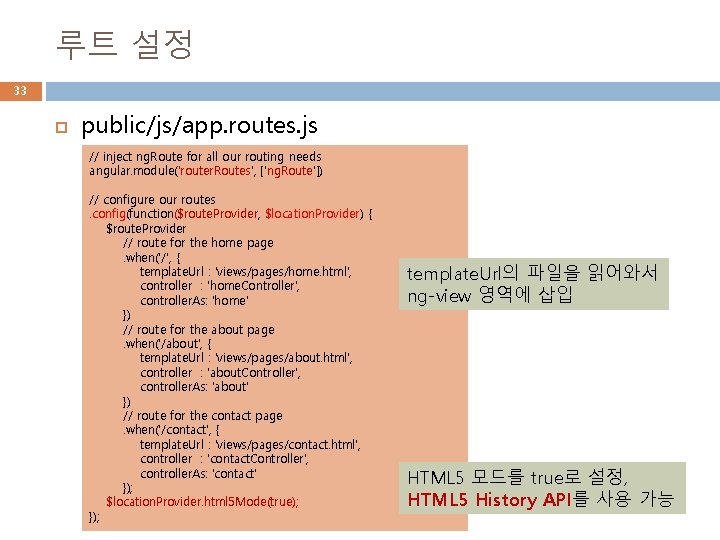Click the callout 'HTML5 모드를 true로 설정,'
720x540 pixels.
pos(518,478)
